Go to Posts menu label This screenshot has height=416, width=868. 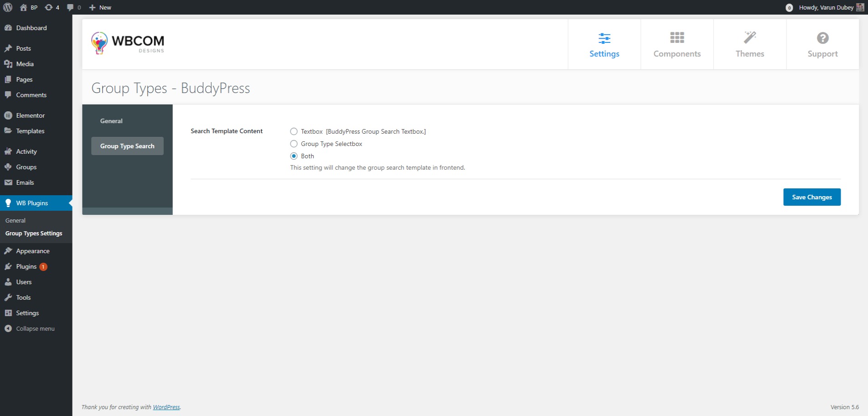24,48
